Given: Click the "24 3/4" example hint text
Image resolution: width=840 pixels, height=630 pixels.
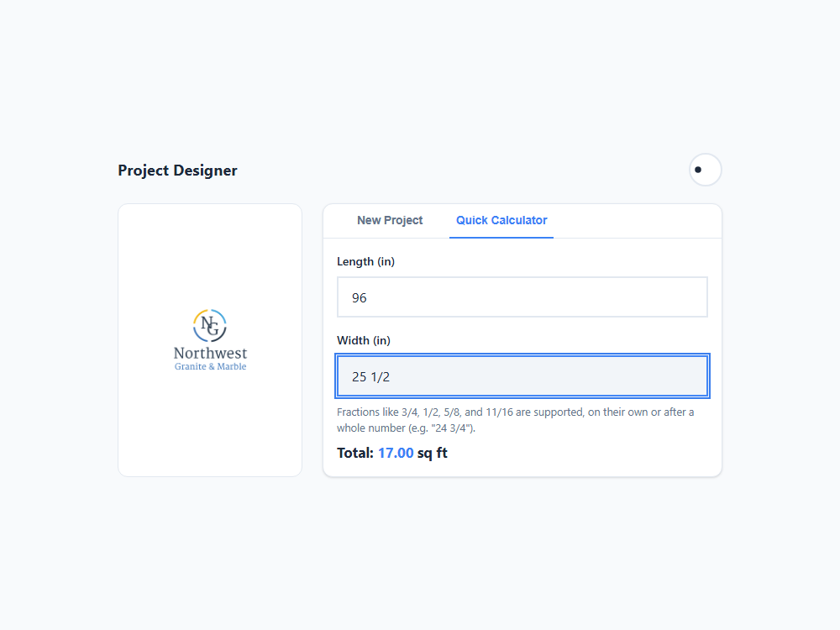Looking at the screenshot, I should [x=452, y=428].
